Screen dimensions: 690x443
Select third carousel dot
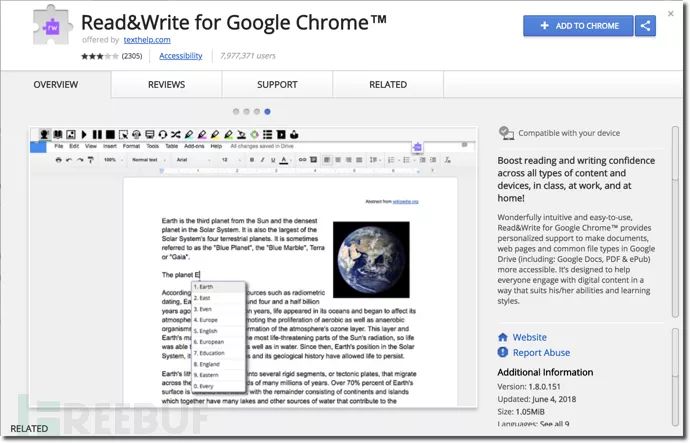(x=257, y=111)
